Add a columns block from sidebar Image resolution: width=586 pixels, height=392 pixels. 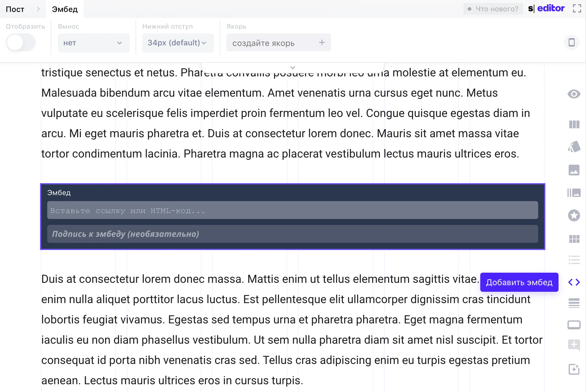point(574,124)
